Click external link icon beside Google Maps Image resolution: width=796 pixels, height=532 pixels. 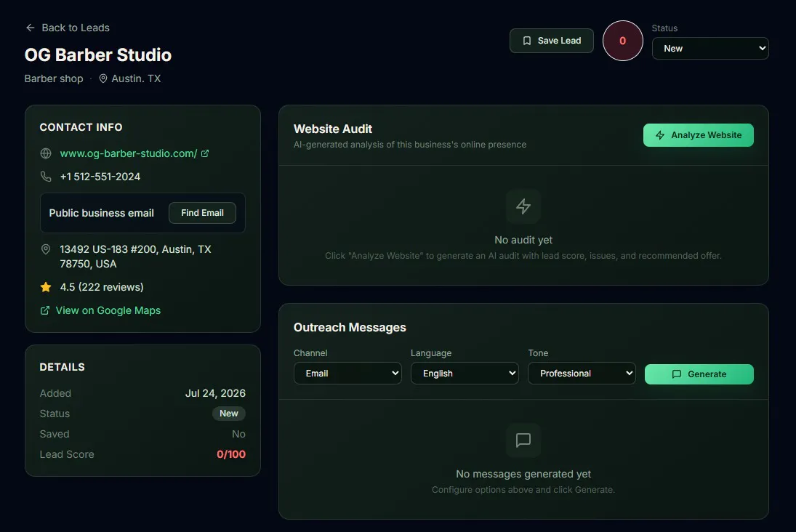click(x=45, y=310)
